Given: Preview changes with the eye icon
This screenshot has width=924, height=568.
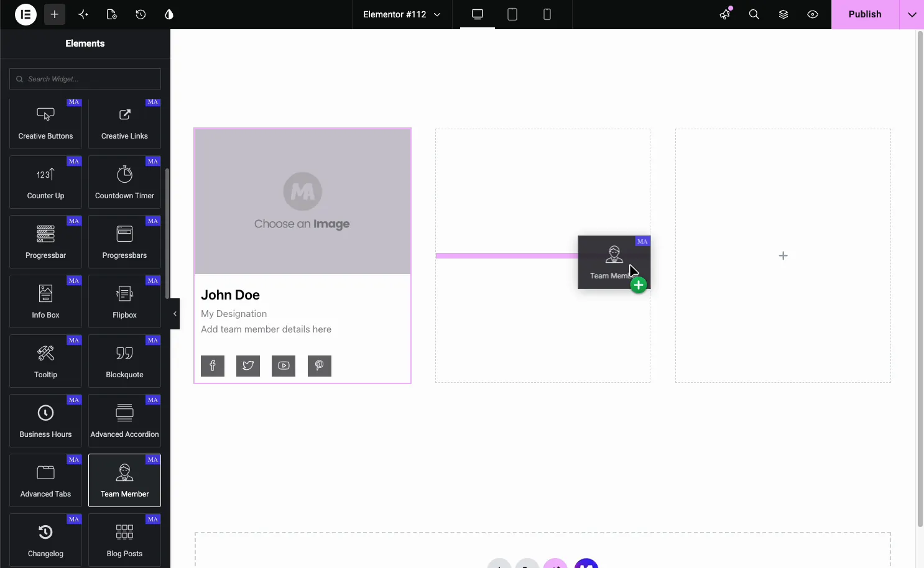Looking at the screenshot, I should [813, 14].
